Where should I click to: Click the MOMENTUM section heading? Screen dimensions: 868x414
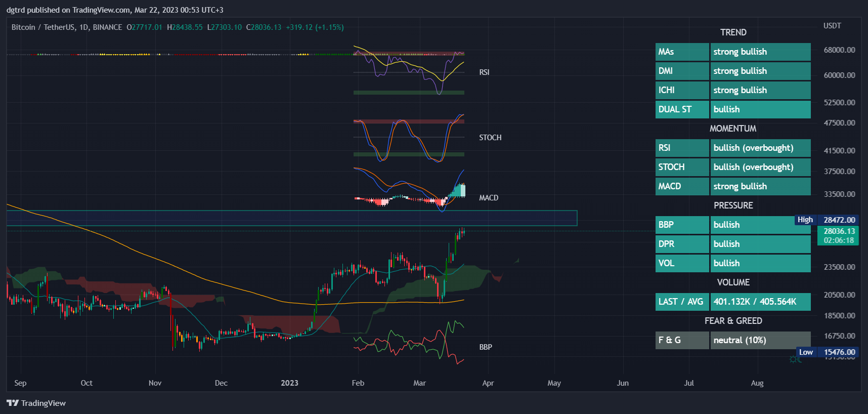point(733,129)
